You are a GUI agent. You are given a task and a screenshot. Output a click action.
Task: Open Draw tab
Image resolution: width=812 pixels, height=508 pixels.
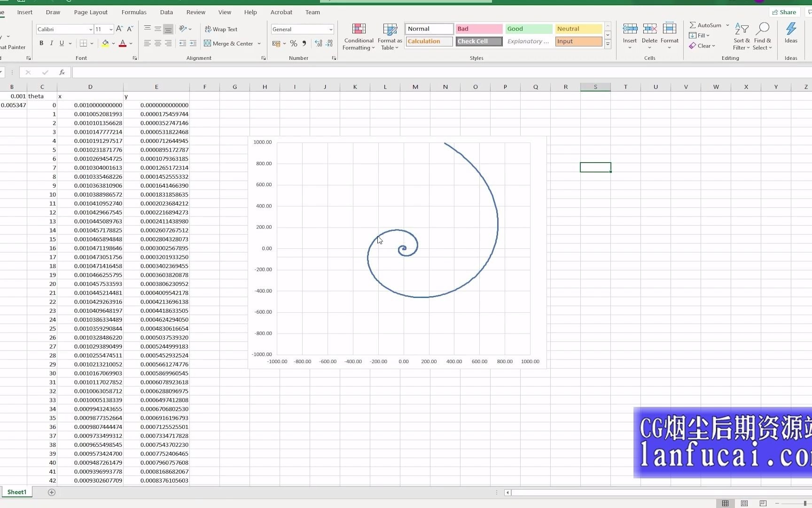click(53, 12)
